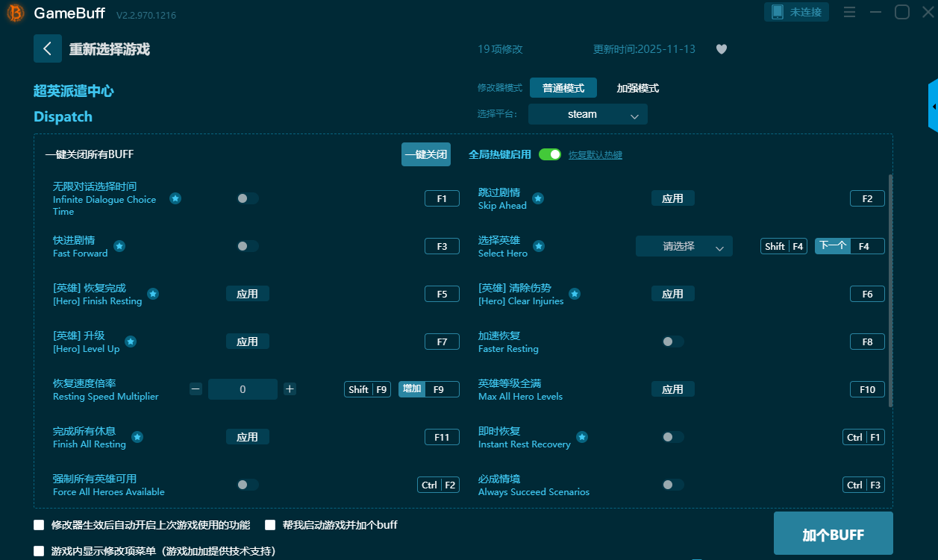Expand the right-side panel arrow

pos(933,107)
